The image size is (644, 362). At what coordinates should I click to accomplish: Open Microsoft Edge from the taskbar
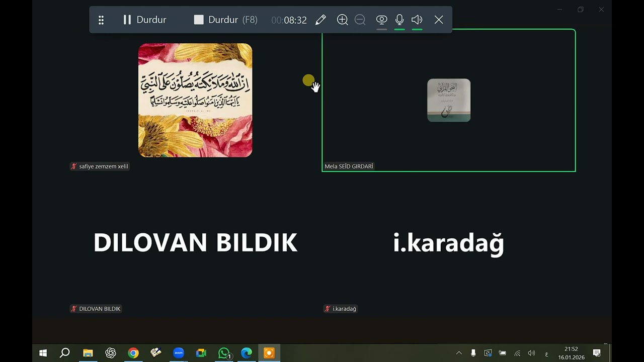click(247, 353)
